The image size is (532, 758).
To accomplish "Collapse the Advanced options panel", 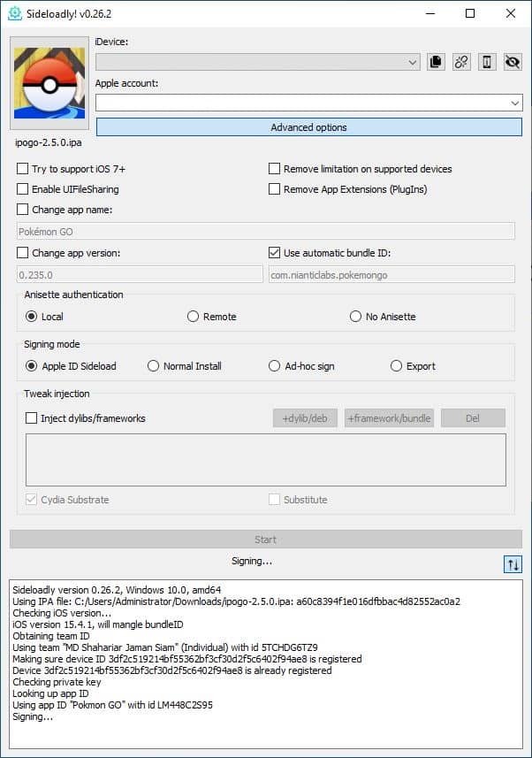I will 308,127.
